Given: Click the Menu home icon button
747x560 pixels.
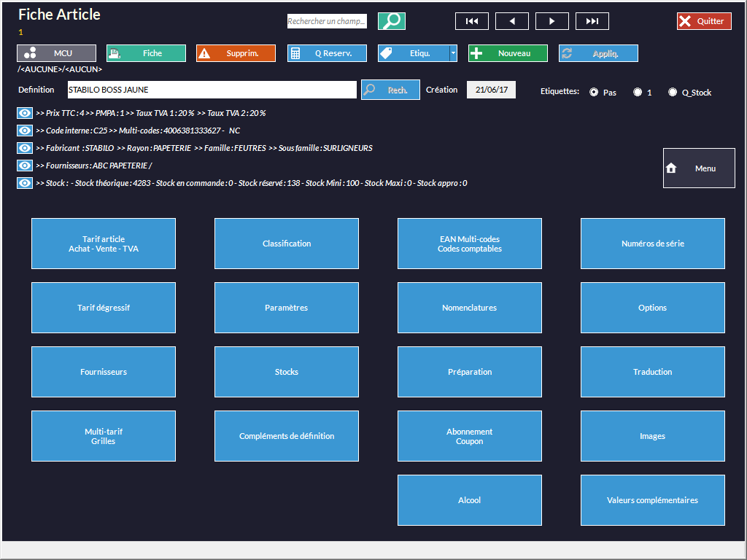Looking at the screenshot, I should coord(698,168).
